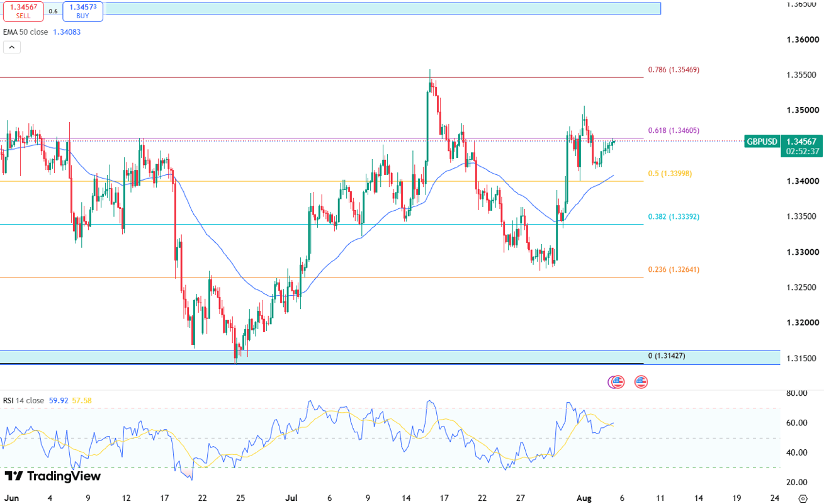The height and width of the screenshot is (504, 824).
Task: Click the current price tag 1.34567 on the price axis
Action: point(803,141)
